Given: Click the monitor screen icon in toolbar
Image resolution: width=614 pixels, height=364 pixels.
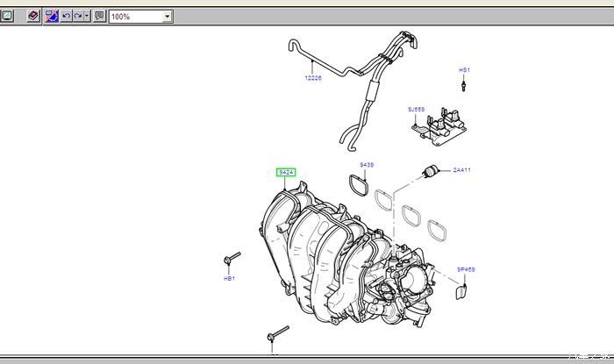Looking at the screenshot, I should 5,16.
